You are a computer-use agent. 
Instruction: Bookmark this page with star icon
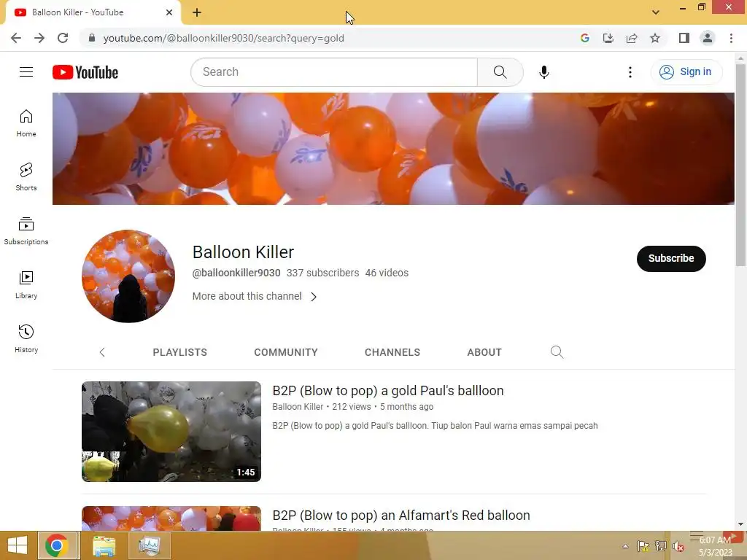(655, 38)
